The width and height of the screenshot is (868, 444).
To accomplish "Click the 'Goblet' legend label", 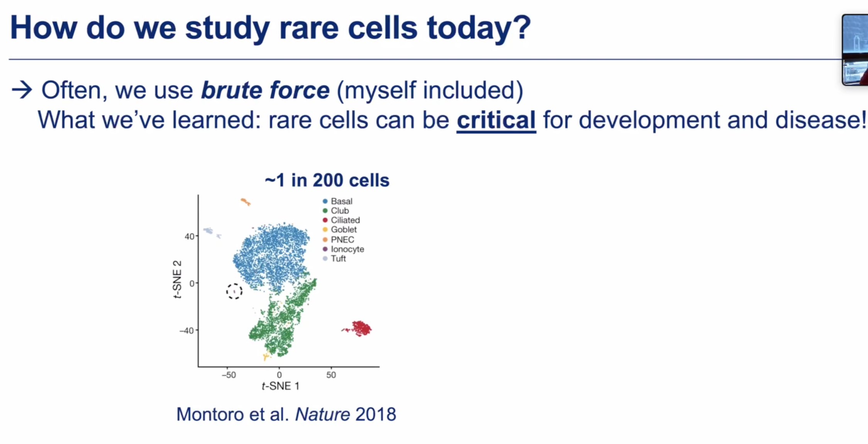I will (344, 230).
